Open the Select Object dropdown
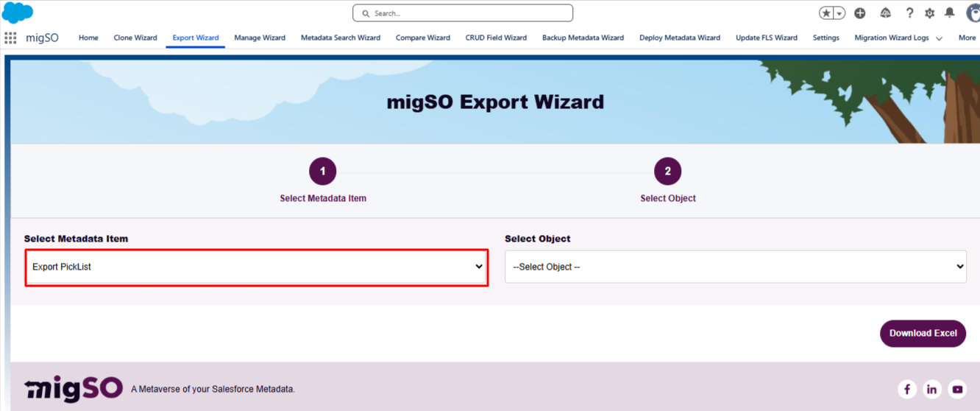980x411 pixels. point(736,267)
